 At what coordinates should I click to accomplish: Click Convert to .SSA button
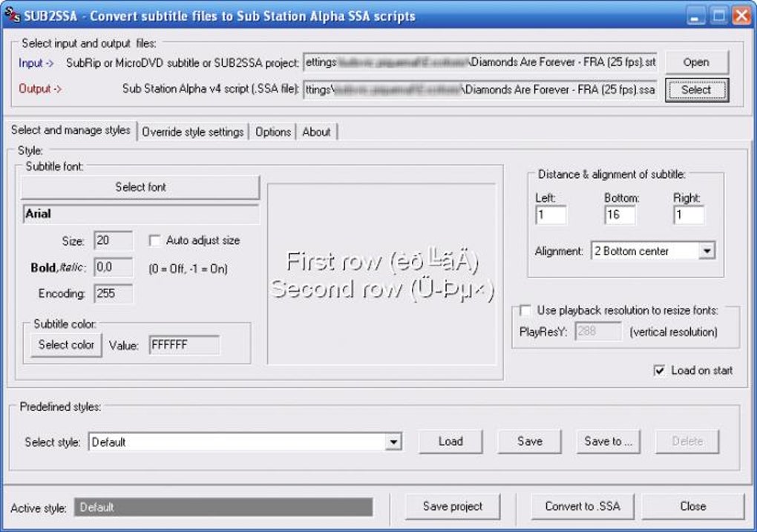(583, 507)
